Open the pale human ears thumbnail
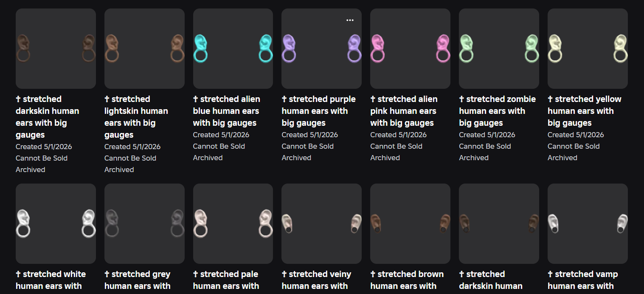The image size is (644, 294). tap(233, 223)
